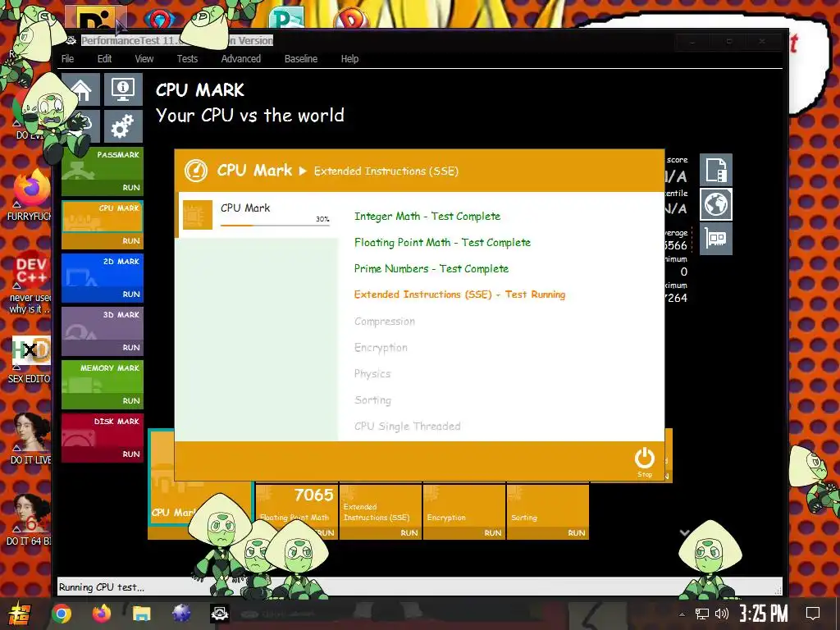
Task: Click RUN on the PassMark tile
Action: click(131, 188)
